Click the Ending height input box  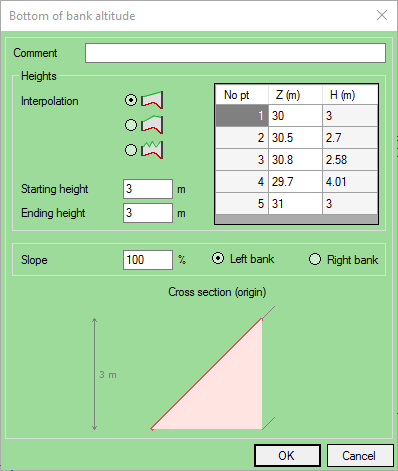coord(148,213)
